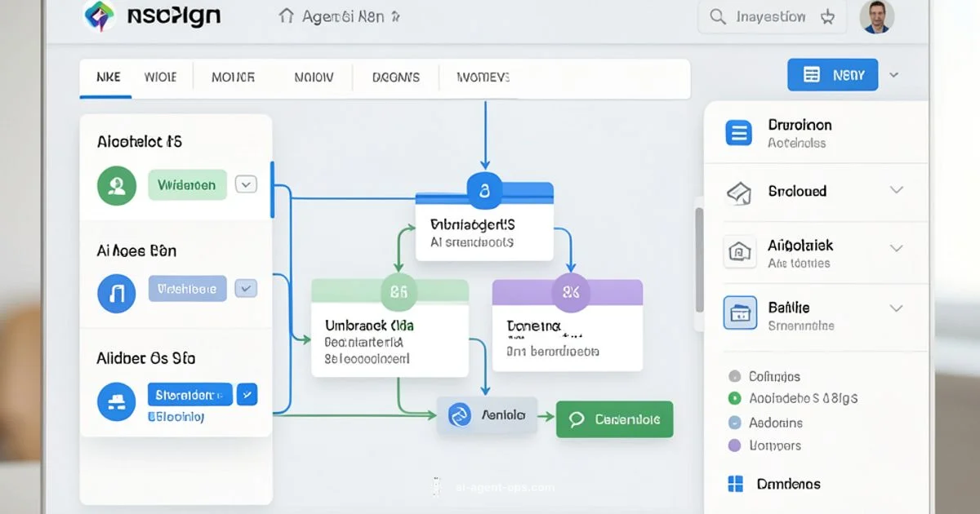Open the dropdown next to green Wvideroen tag
Viewport: 980px width, 514px height.
point(246,184)
